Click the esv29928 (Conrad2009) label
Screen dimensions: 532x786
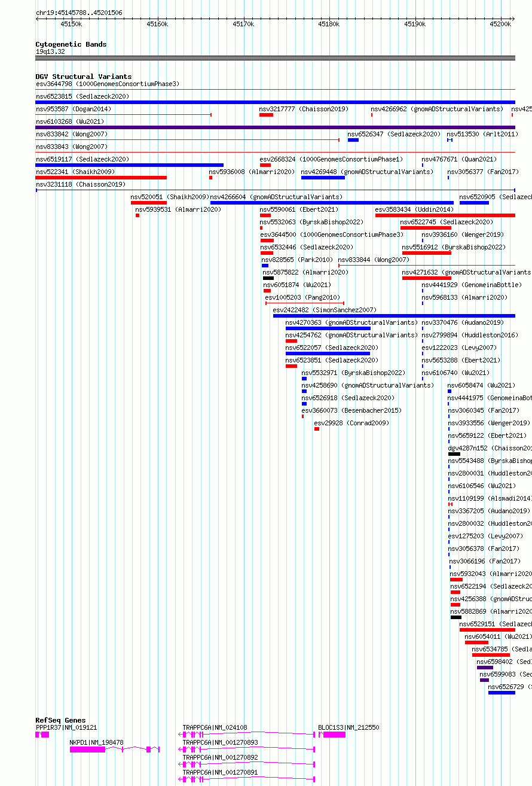[x=351, y=423]
